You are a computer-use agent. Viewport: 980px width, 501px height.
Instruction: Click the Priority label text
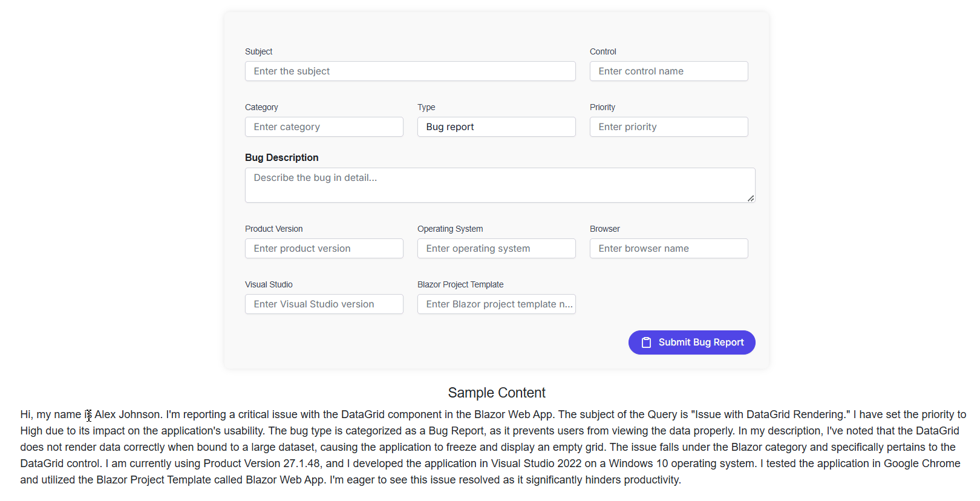coord(602,108)
